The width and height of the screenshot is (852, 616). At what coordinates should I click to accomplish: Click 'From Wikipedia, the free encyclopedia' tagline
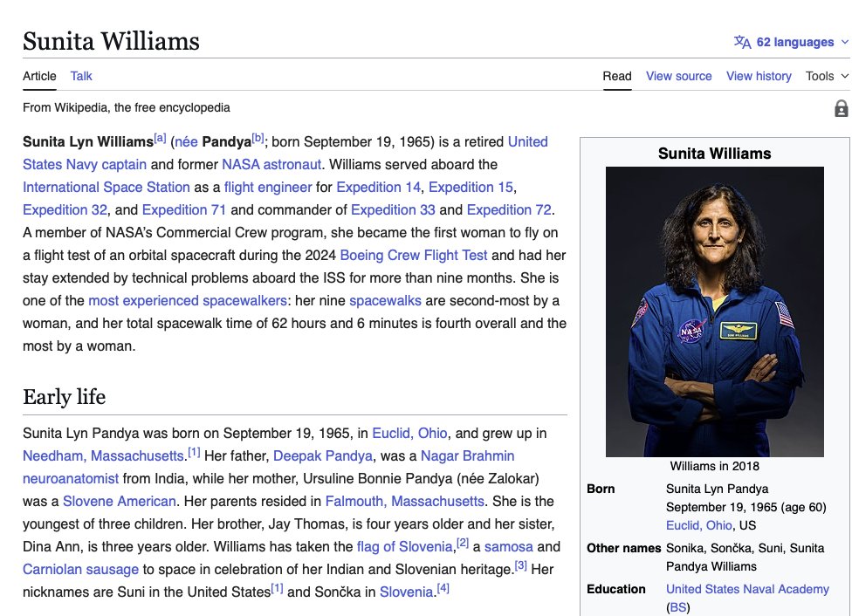point(126,108)
